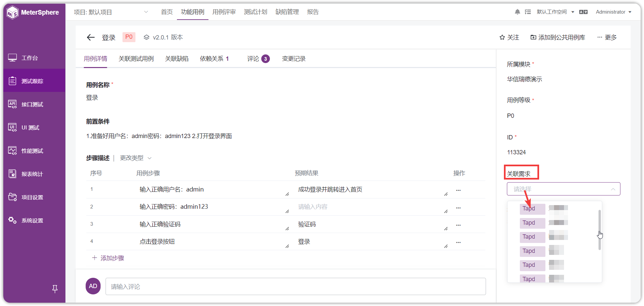This screenshot has width=644, height=306.
Task: Open the 更多 menu in header
Action: coord(607,38)
